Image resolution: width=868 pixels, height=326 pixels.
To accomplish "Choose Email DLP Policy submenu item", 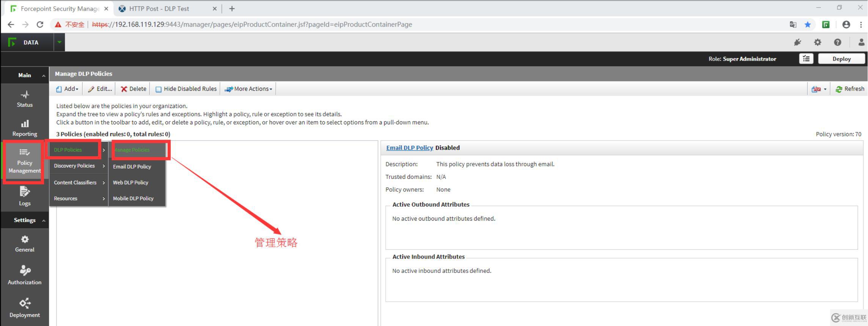I will pos(137,166).
